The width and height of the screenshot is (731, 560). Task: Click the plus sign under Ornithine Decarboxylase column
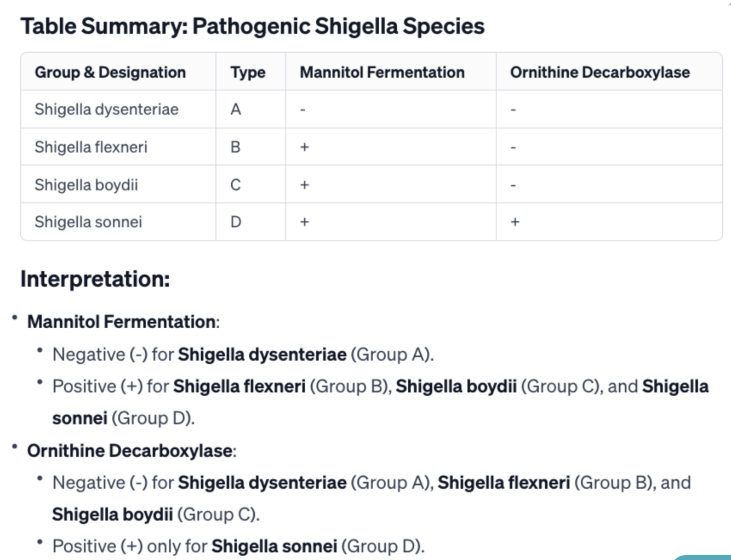[515, 222]
